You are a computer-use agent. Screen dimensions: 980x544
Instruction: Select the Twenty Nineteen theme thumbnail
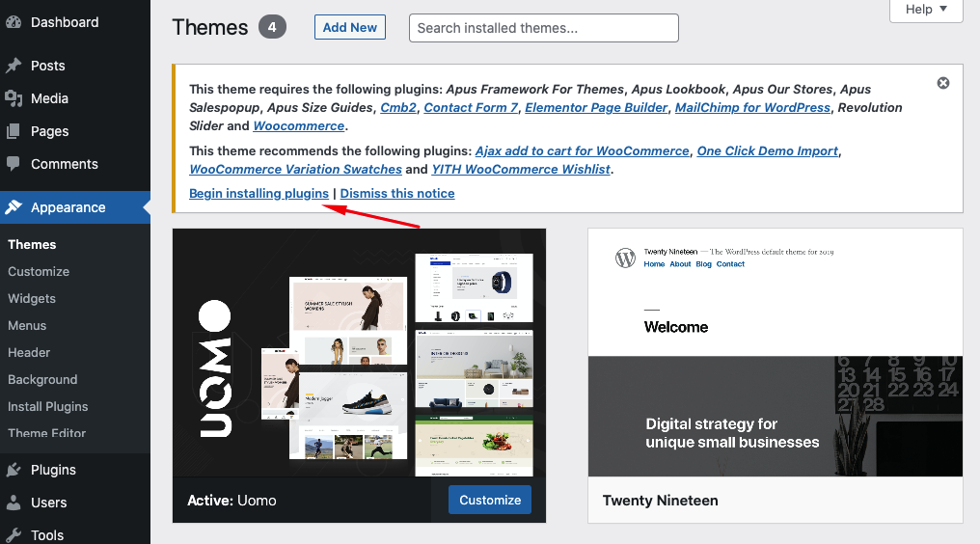(x=775, y=352)
